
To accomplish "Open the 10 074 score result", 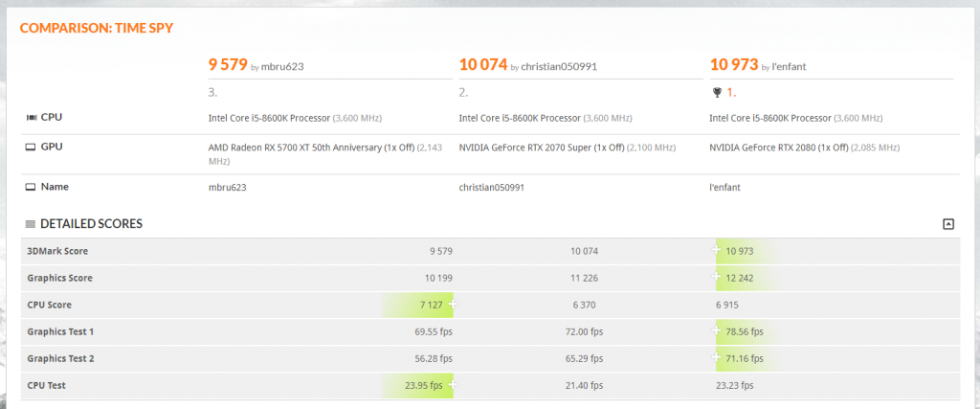I will point(483,64).
